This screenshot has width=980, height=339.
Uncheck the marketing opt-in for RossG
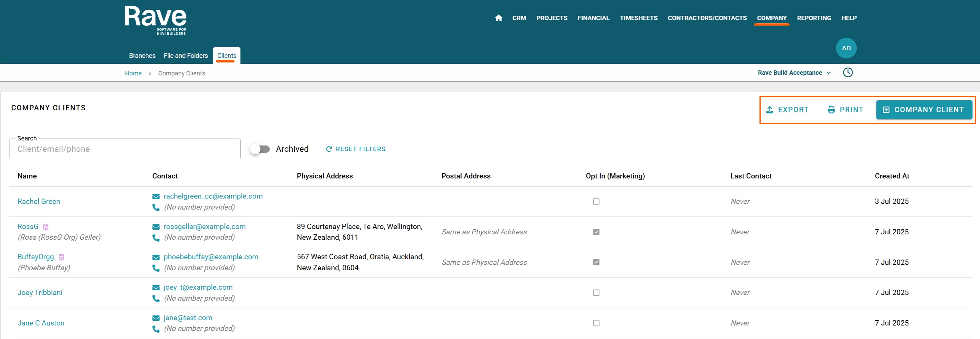point(596,232)
